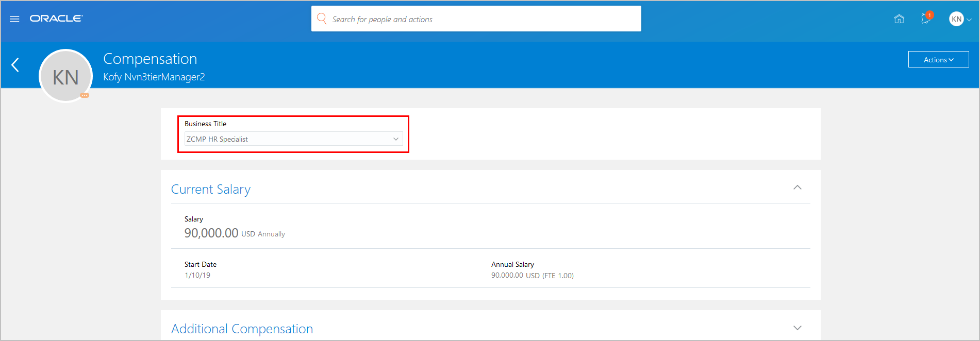Select the 90,000.00 salary amount
Viewport: 980px width, 341px height.
[x=211, y=233]
